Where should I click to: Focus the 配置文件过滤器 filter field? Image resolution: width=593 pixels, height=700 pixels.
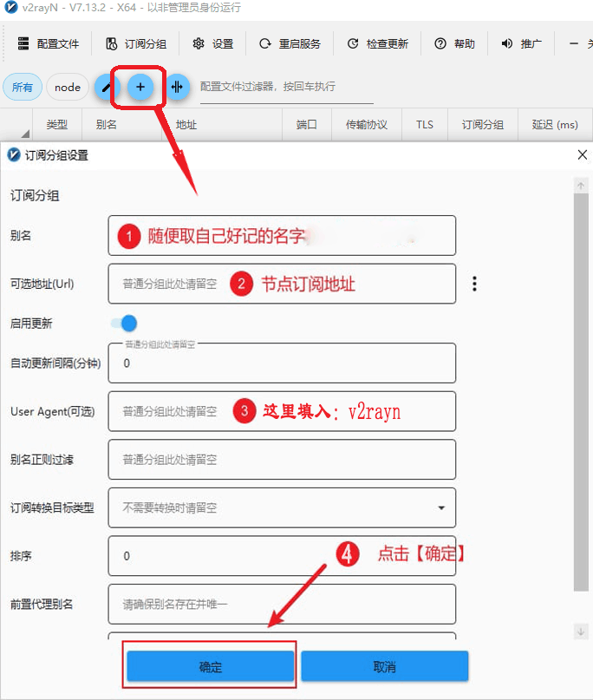click(286, 87)
